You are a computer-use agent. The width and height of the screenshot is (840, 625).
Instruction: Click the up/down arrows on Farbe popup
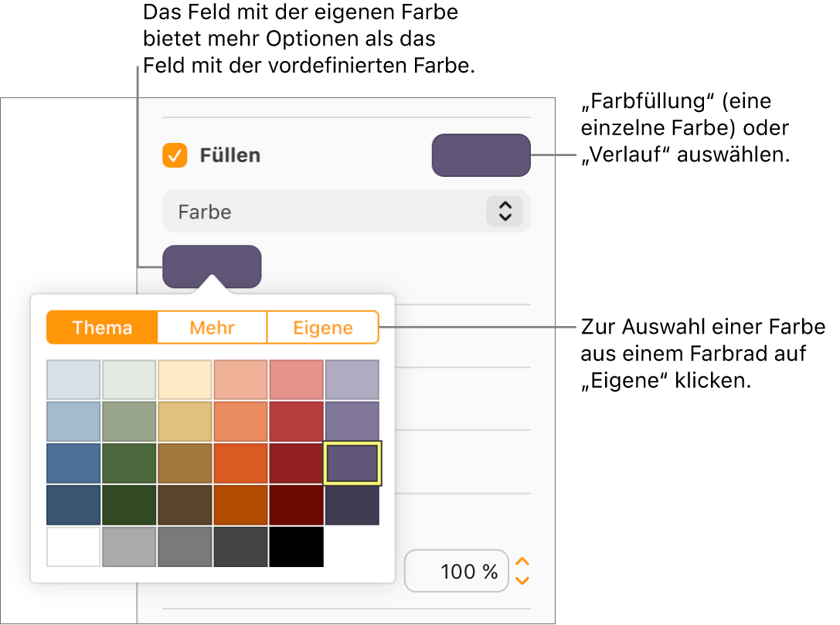[503, 211]
